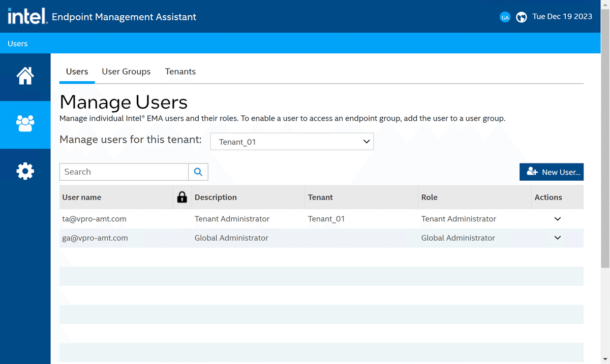The height and width of the screenshot is (364, 610).
Task: Click Tenant Administrator in the Description column
Action: pyautogui.click(x=232, y=219)
